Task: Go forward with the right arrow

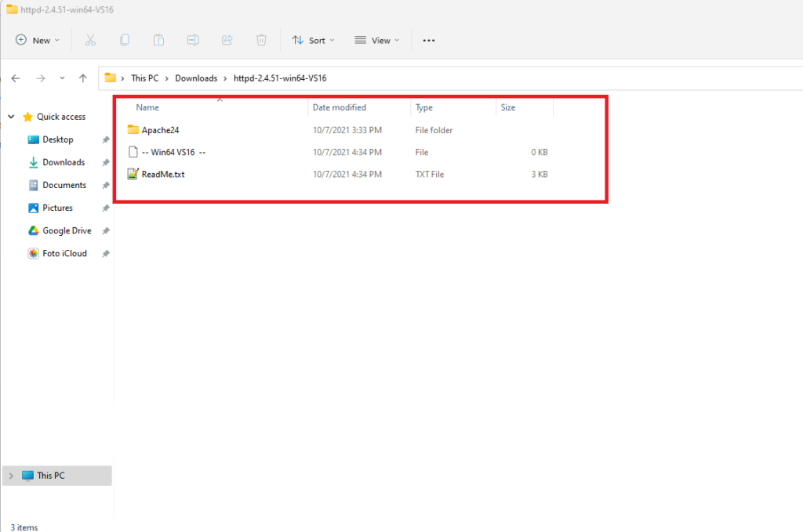Action: point(41,78)
